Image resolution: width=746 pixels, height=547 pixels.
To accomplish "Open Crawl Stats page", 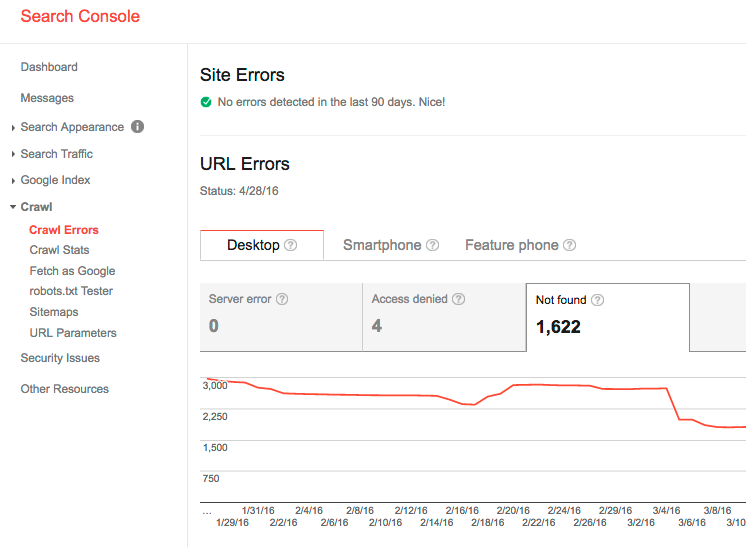I will pyautogui.click(x=59, y=250).
